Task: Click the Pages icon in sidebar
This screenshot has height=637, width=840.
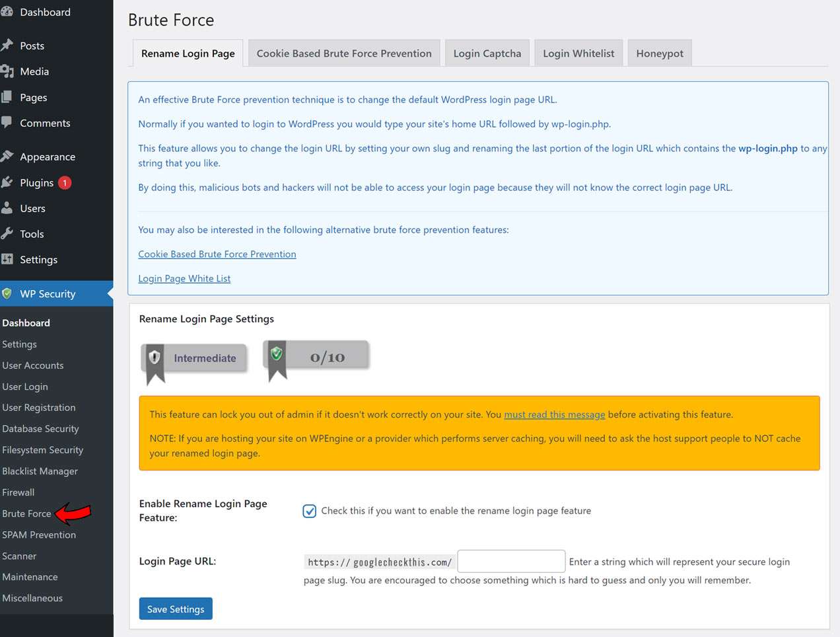Action: coord(7,97)
